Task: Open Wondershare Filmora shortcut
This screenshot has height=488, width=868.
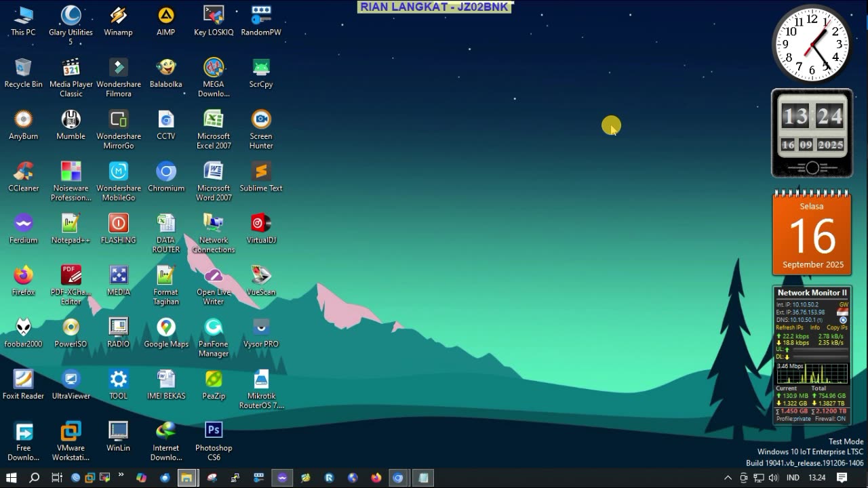Action: [119, 77]
